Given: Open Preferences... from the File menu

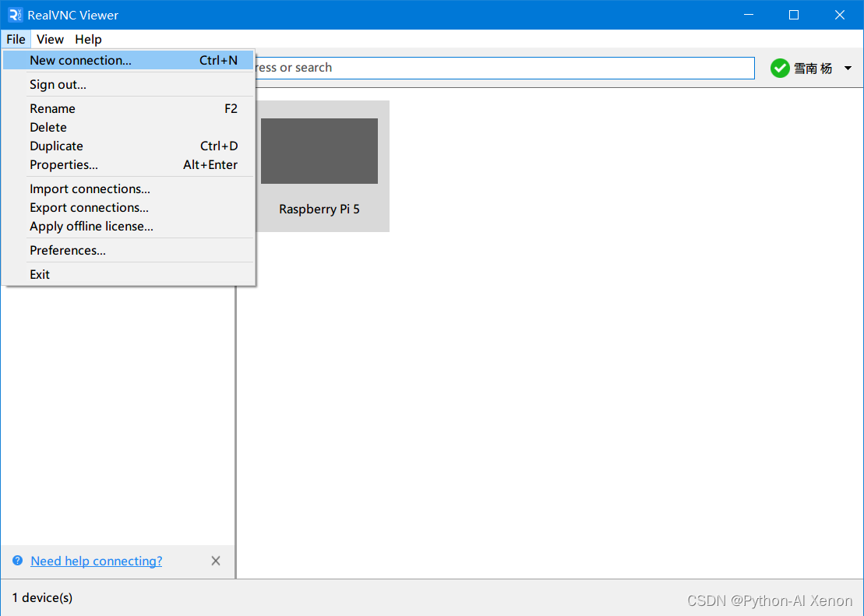Looking at the screenshot, I should (x=128, y=250).
